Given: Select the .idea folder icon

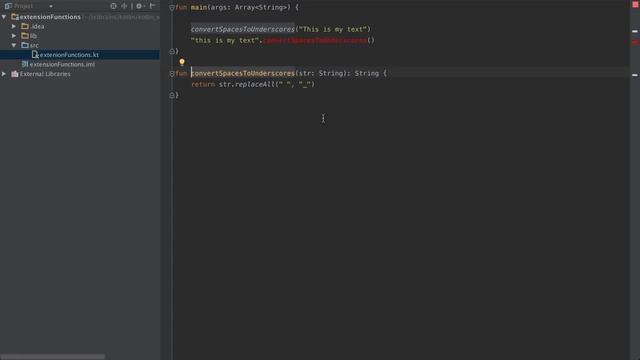Looking at the screenshot, I should pos(25,26).
